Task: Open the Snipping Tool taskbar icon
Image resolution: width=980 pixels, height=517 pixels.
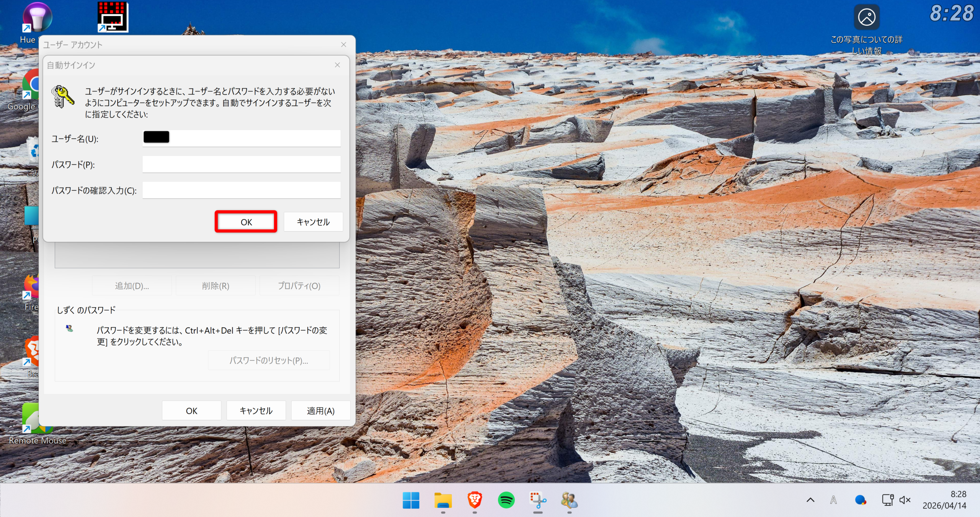Action: coord(538,500)
